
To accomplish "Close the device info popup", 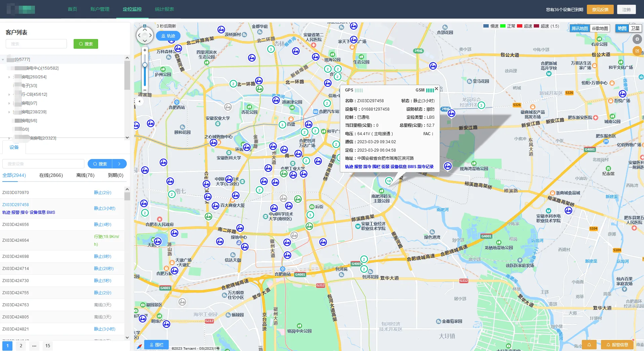I will pos(436,89).
